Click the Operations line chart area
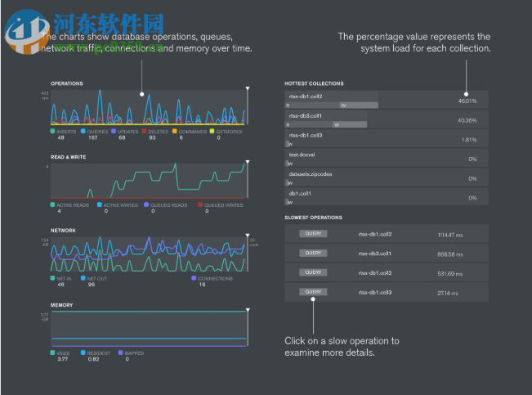The width and height of the screenshot is (532, 395). (x=148, y=107)
